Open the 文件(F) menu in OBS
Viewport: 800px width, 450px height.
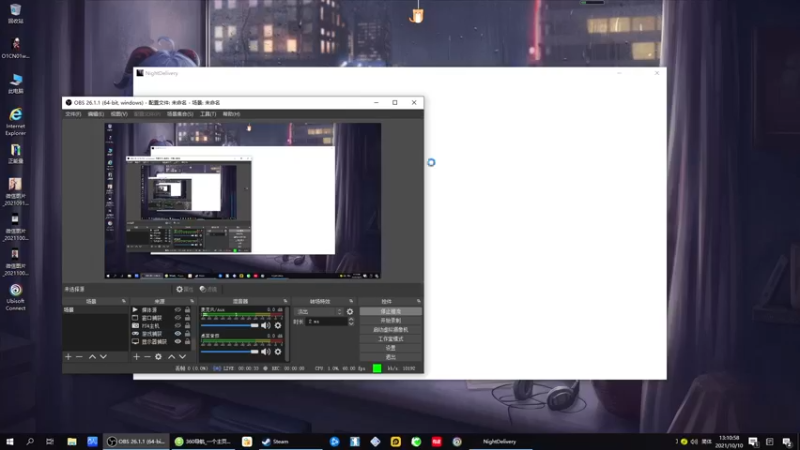(73, 114)
